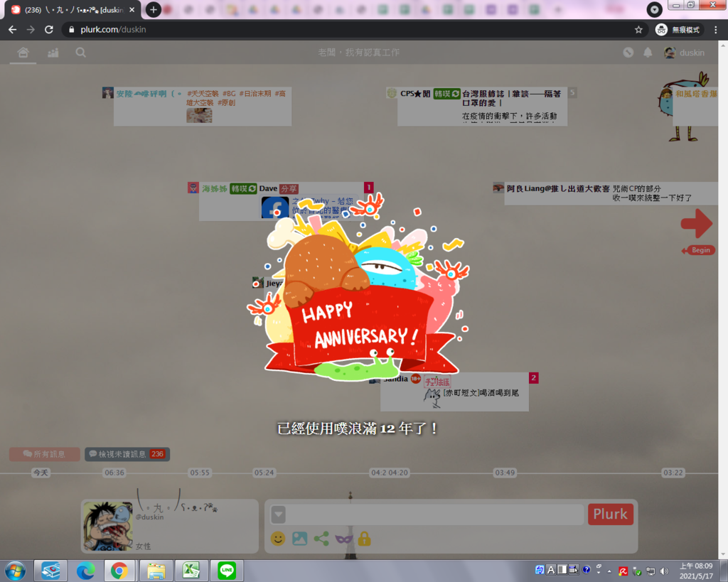Click the response count 1 on Dave's plurk
Image resolution: width=728 pixels, height=582 pixels.
coord(369,188)
